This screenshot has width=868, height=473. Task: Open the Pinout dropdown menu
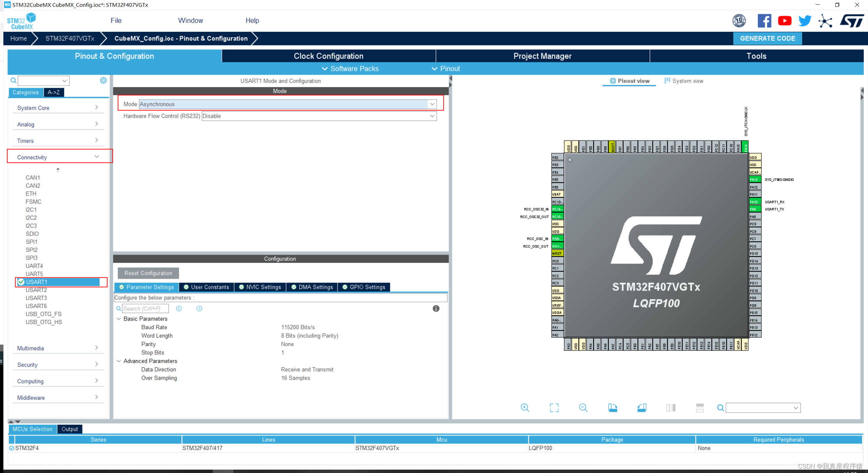point(446,69)
